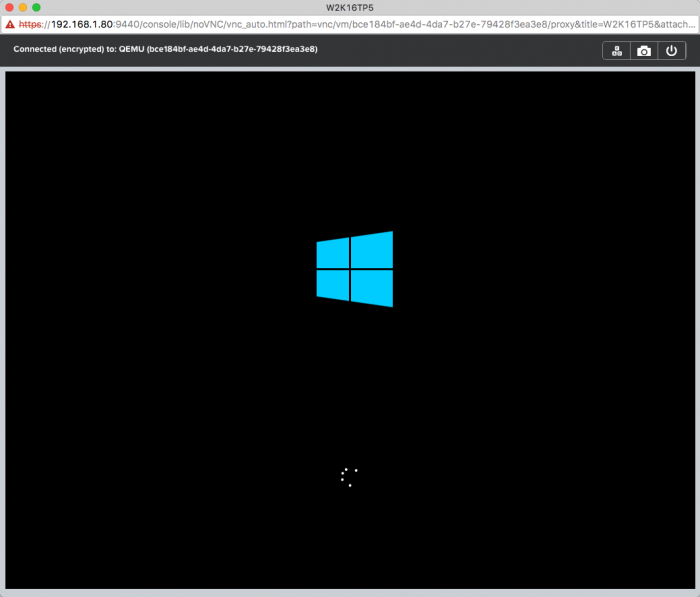Close the window with red button

click(x=9, y=7)
